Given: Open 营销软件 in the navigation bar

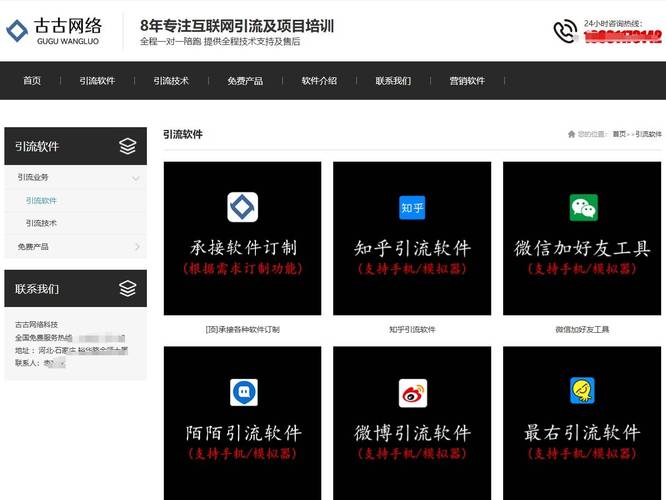Looking at the screenshot, I should 467,81.
